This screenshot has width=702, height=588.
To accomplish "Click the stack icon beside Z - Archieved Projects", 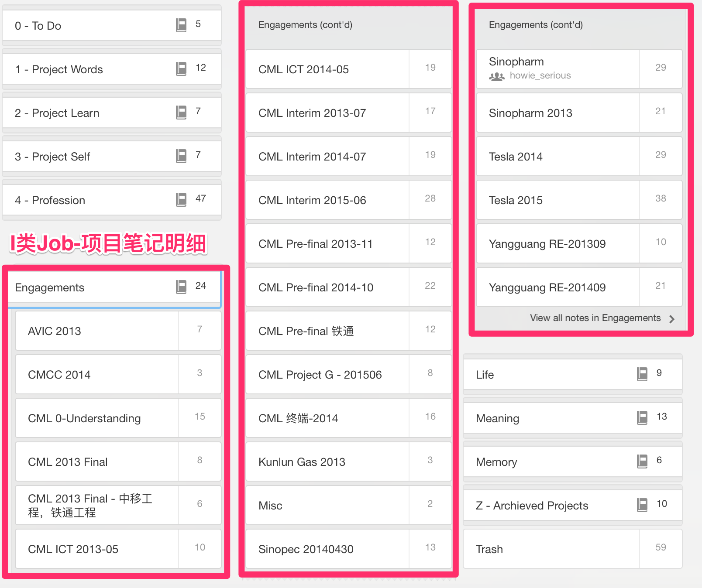I will pyautogui.click(x=642, y=505).
